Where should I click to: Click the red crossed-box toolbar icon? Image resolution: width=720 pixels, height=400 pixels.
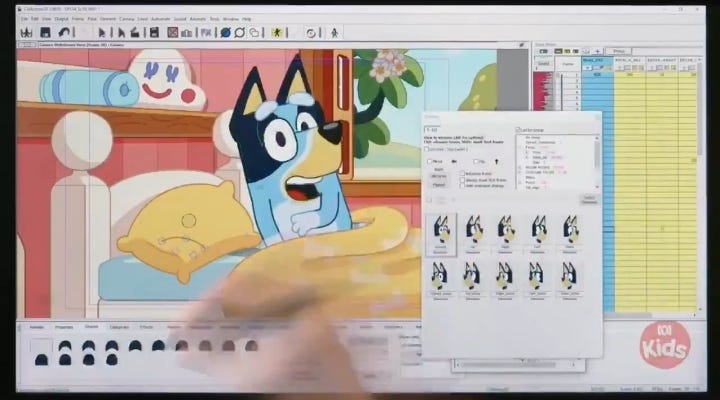tap(172, 33)
